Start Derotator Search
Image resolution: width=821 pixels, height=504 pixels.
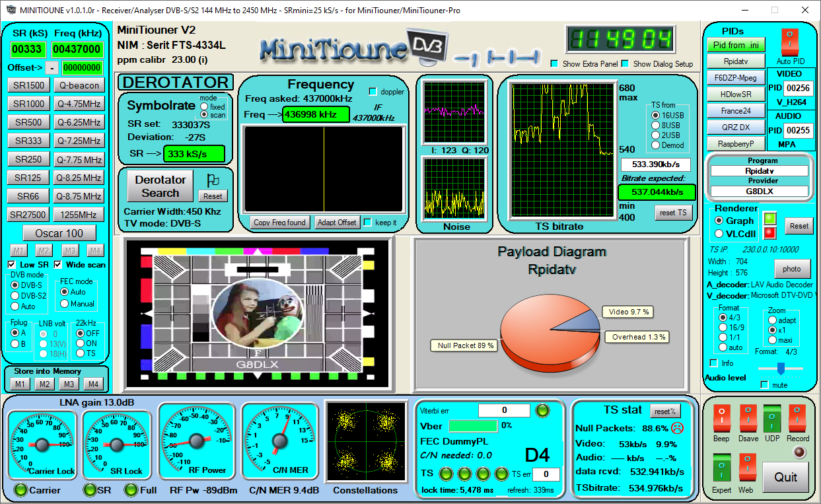(161, 186)
